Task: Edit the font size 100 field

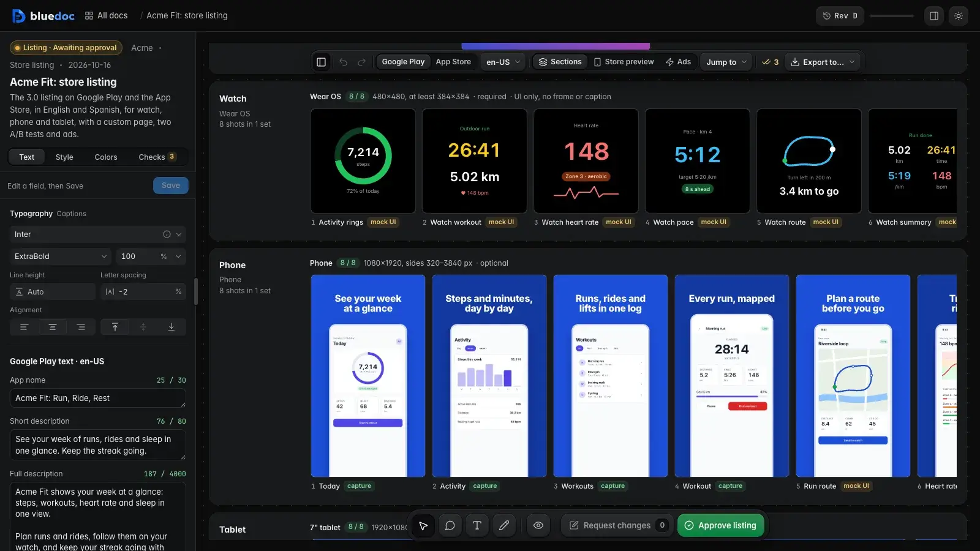Action: pos(136,257)
